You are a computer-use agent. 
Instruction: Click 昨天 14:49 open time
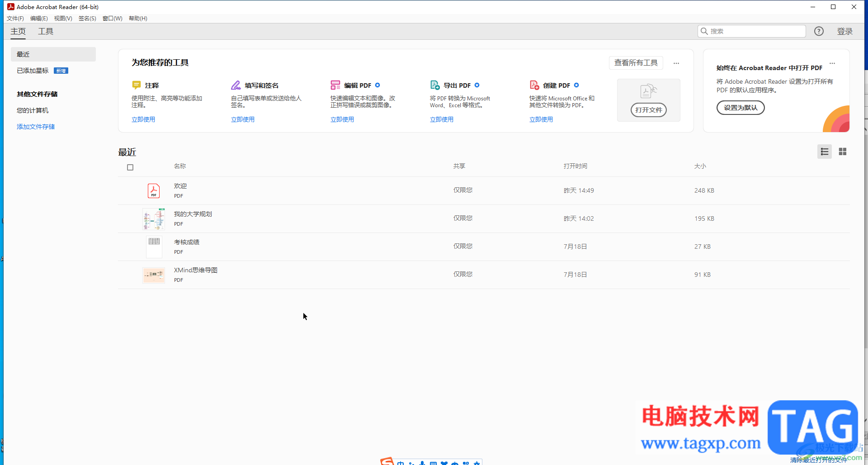coord(579,190)
